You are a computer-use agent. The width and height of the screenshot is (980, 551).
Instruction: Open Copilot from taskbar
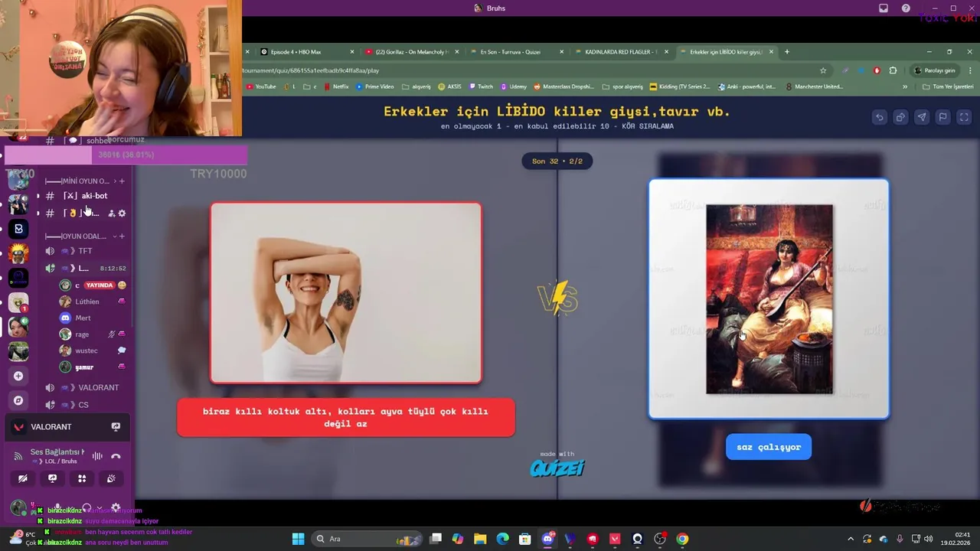(x=458, y=539)
